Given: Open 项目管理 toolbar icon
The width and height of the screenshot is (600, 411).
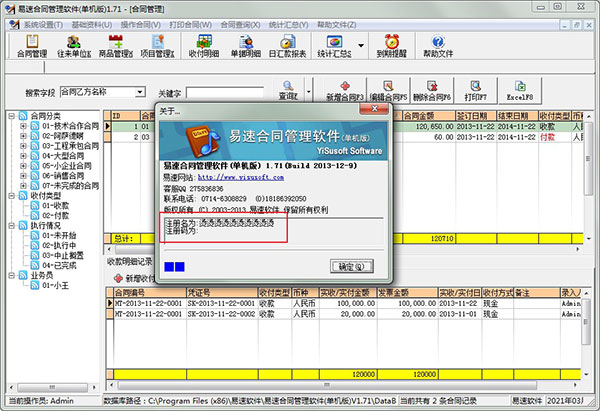Looking at the screenshot, I should pos(157,46).
